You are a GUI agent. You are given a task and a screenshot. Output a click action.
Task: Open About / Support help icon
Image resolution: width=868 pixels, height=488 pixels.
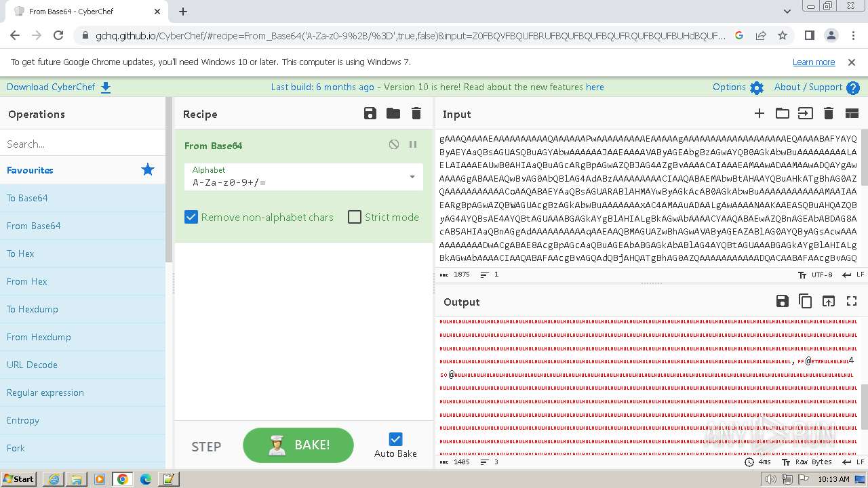coord(853,87)
